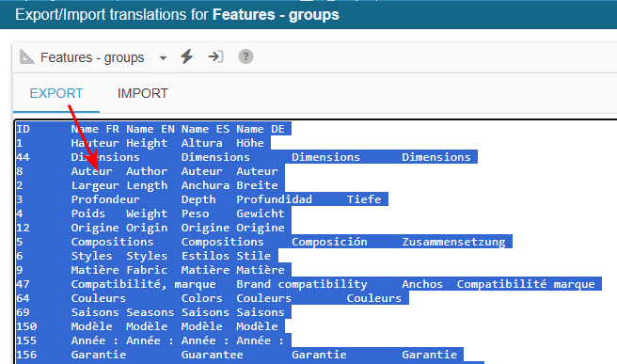Screen dimensions: 617x364
Task: Click inside the export text area header row
Action: pos(153,129)
